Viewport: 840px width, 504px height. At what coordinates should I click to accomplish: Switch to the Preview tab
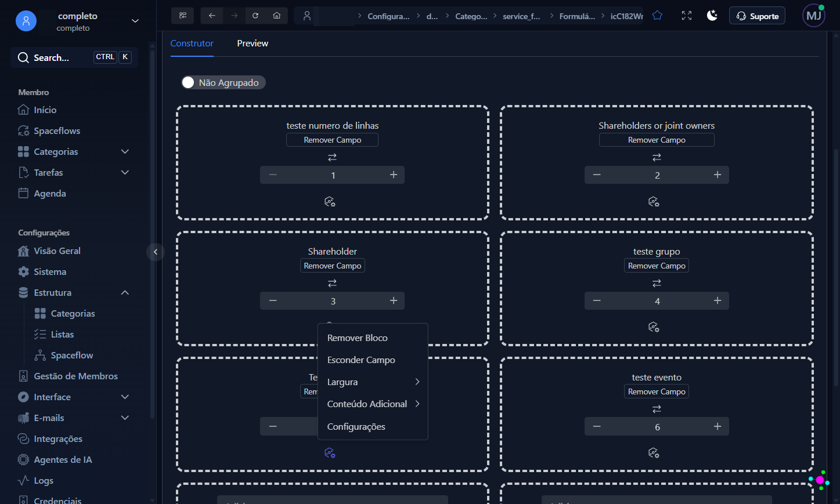pyautogui.click(x=253, y=43)
